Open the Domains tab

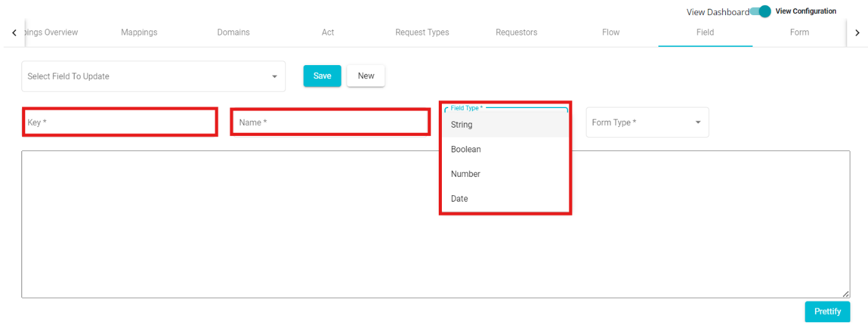coord(234,32)
